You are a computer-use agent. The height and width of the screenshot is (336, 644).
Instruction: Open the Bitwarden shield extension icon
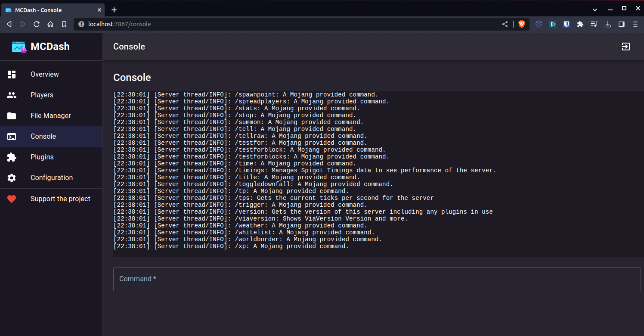(x=567, y=25)
